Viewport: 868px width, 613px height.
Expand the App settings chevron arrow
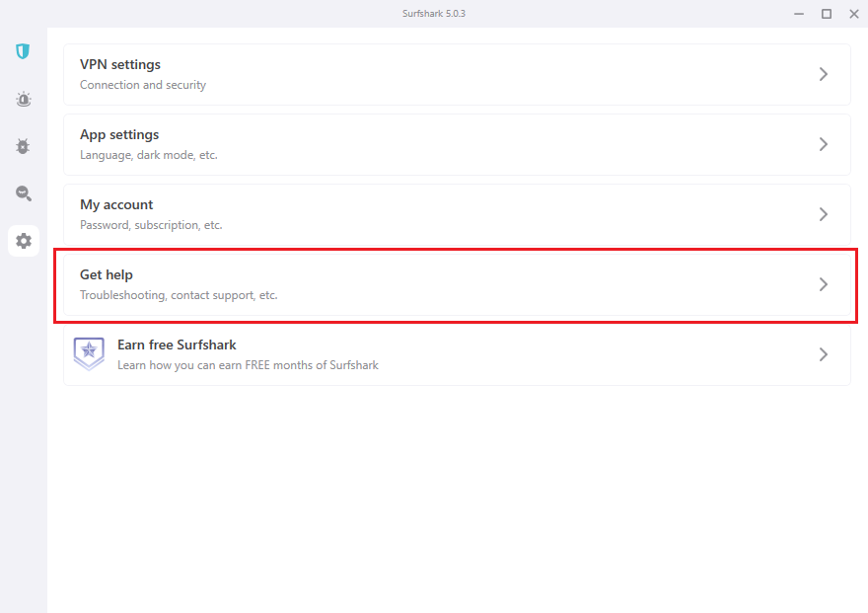coord(824,144)
